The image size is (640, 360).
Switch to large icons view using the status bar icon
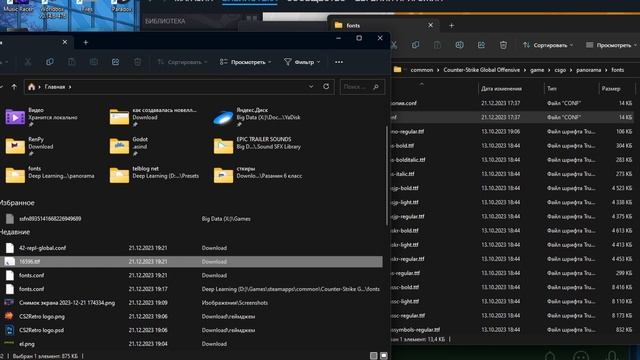[384, 356]
